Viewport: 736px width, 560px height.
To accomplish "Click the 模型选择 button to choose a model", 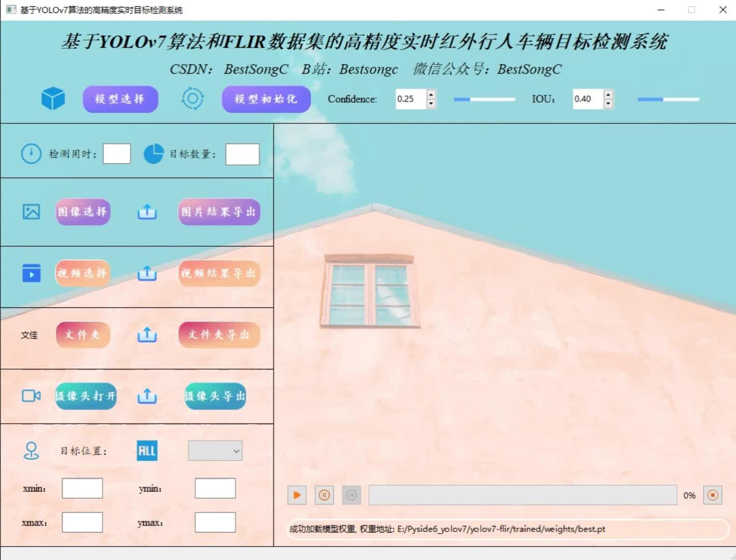I will [x=120, y=99].
